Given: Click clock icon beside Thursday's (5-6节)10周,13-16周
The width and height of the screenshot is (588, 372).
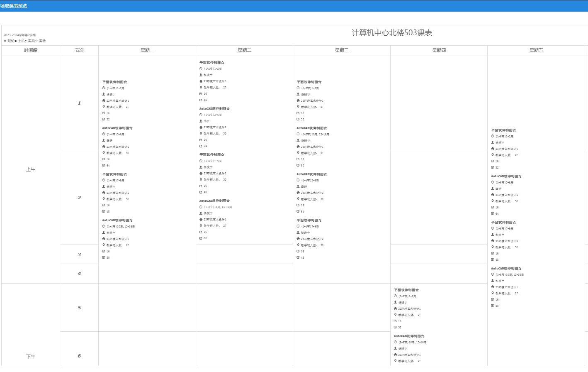Looking at the screenshot, I should [x=395, y=342].
